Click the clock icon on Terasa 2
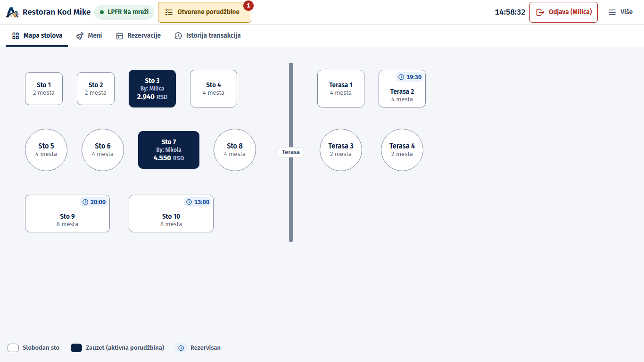 402,77
